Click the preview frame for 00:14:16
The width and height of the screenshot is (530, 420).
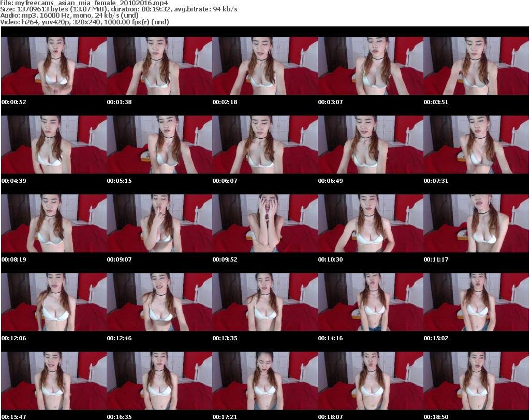(371, 302)
